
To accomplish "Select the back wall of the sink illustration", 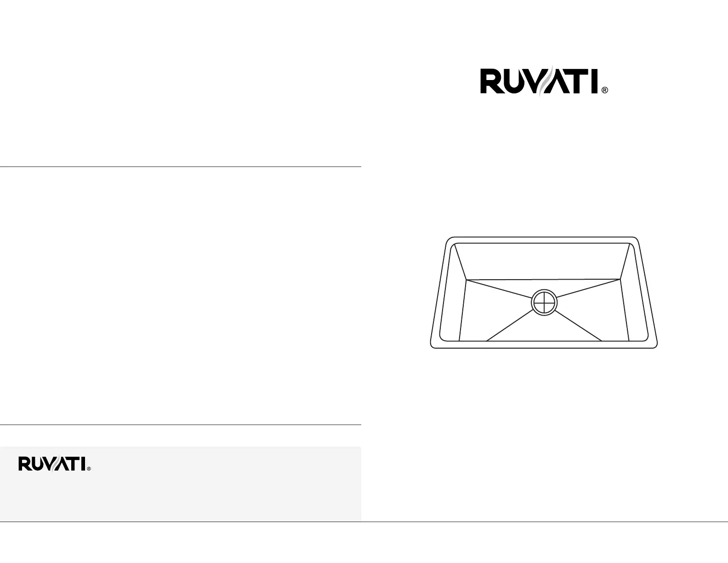I will (544, 261).
